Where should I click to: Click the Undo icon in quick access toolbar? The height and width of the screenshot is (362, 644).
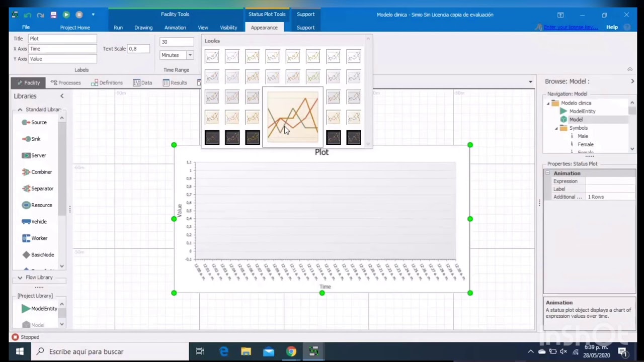(x=28, y=15)
